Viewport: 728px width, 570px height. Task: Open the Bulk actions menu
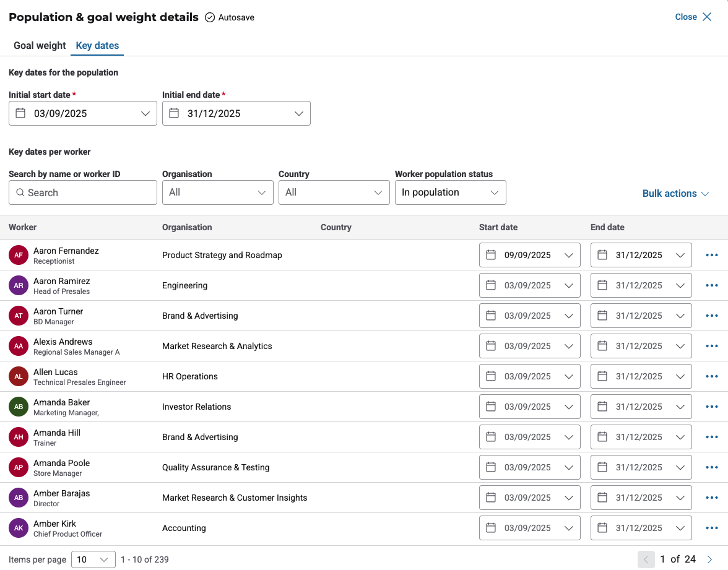(675, 194)
